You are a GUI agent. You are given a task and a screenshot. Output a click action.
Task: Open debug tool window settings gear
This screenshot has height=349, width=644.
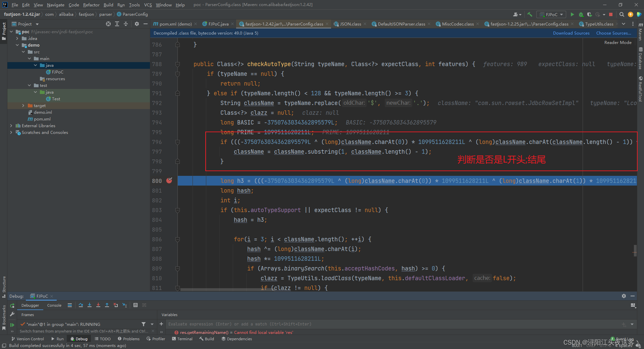point(624,296)
